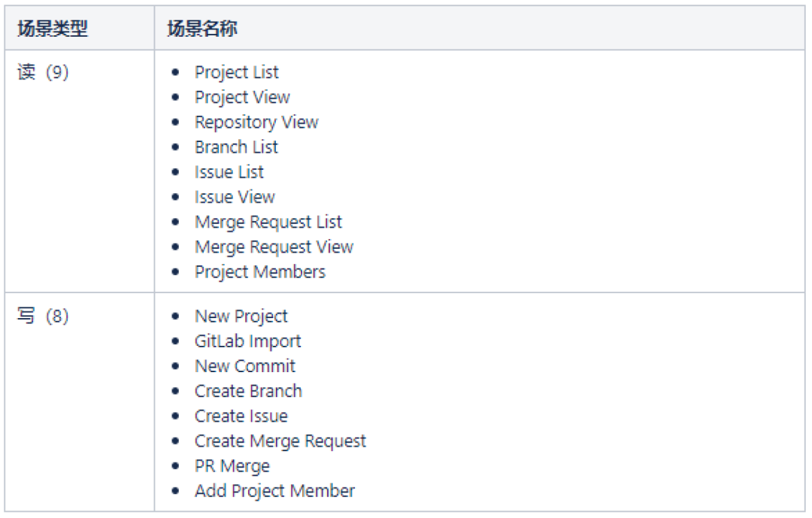This screenshot has width=812, height=518.
Task: Click the 场景类型 column header
Action: click(x=53, y=29)
